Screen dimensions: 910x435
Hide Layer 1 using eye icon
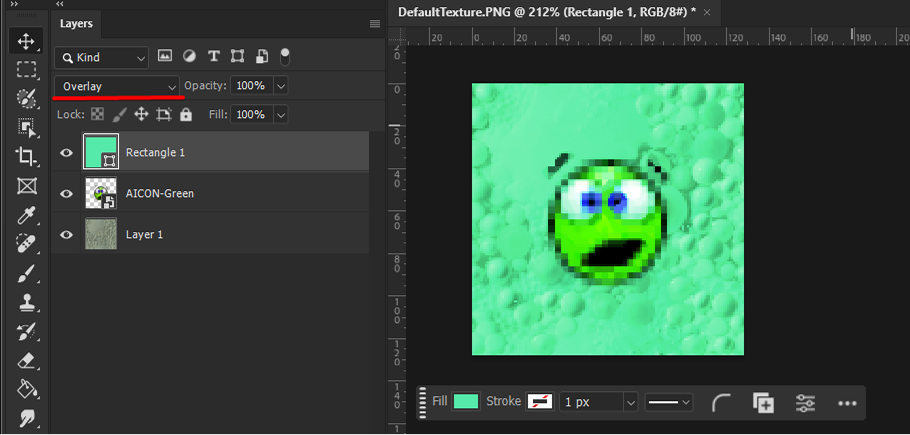[x=67, y=235]
